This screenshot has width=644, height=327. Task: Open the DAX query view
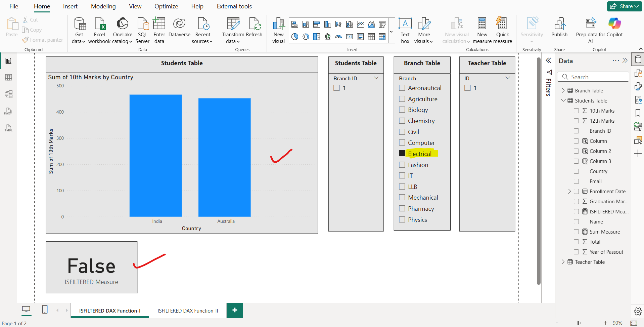pos(8,111)
